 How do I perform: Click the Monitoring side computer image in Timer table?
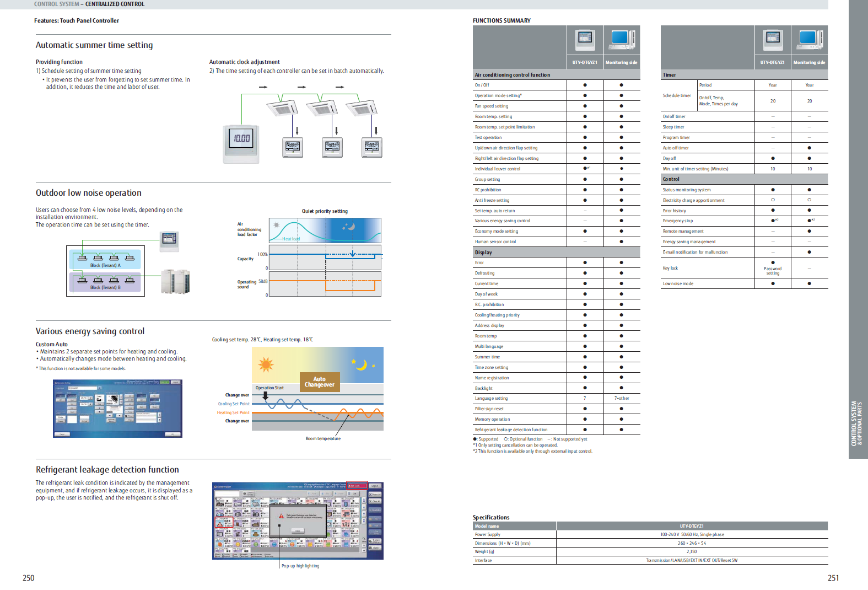pos(810,40)
